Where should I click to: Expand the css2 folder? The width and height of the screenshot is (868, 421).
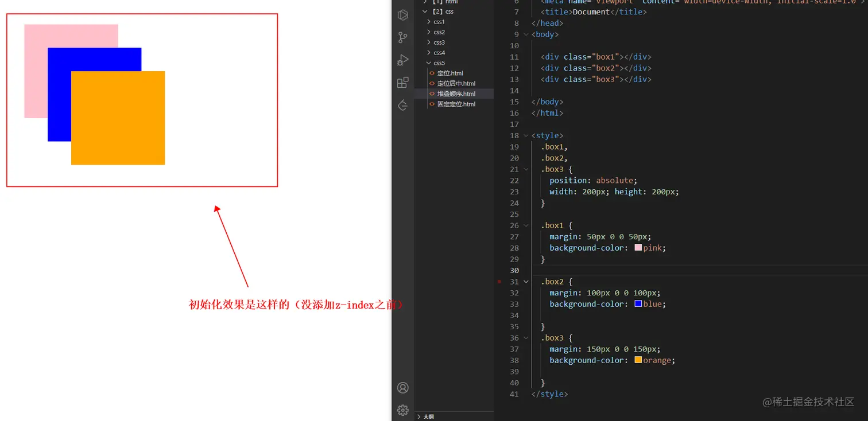[x=429, y=32]
